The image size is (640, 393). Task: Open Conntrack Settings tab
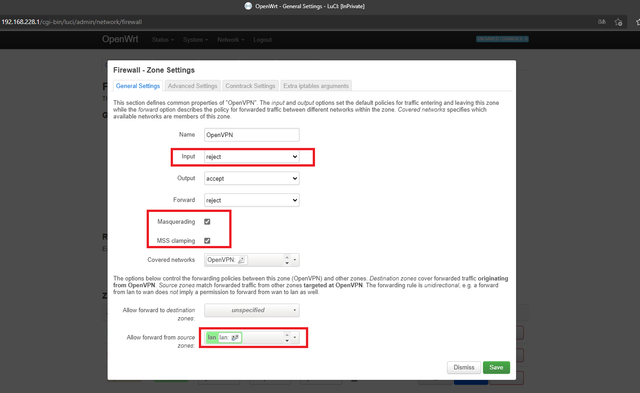250,86
